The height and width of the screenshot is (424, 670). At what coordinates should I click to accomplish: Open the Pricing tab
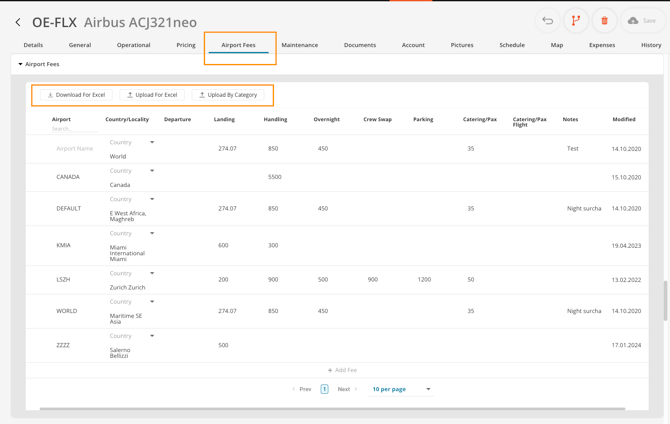pos(186,45)
